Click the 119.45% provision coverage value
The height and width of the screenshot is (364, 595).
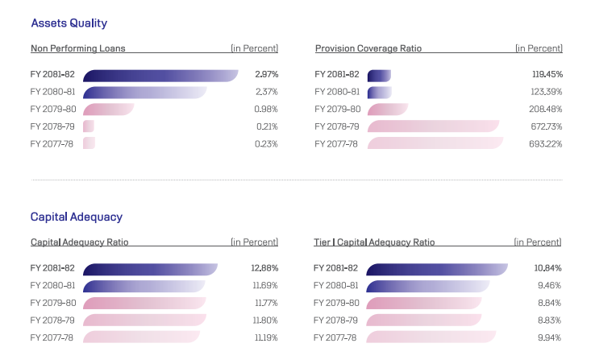pos(547,74)
